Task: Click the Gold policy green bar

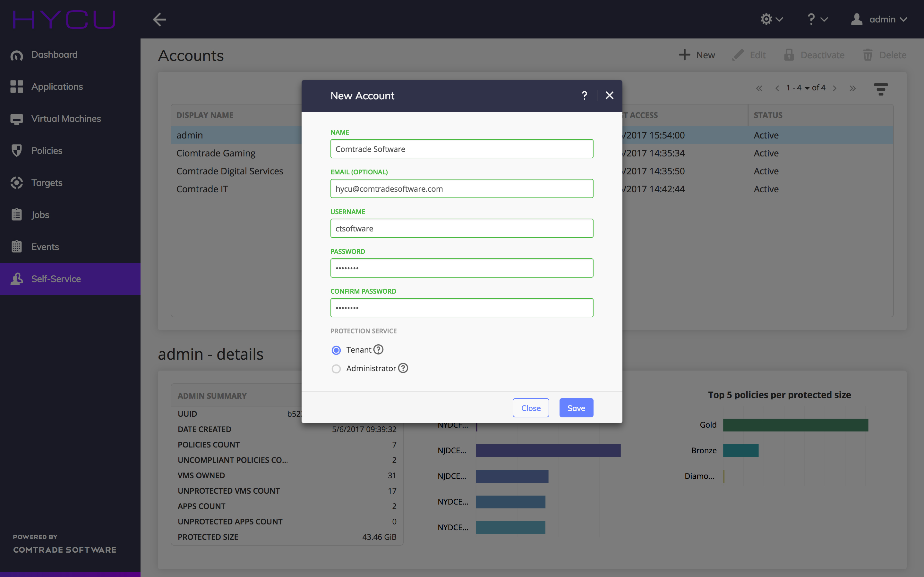Action: (x=795, y=425)
